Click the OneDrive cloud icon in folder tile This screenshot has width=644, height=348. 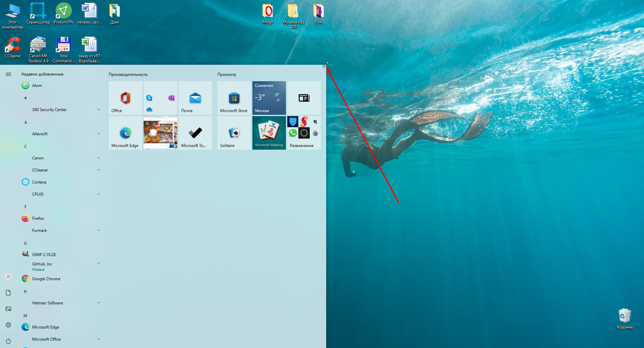click(x=149, y=109)
